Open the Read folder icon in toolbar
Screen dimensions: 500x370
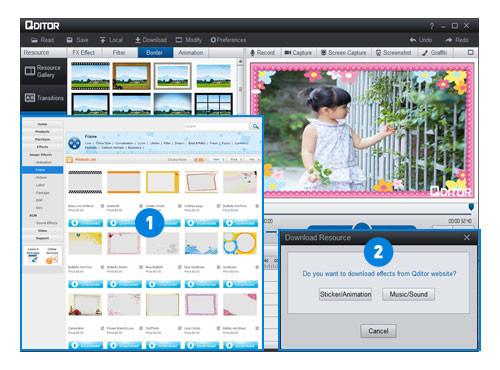pos(34,40)
